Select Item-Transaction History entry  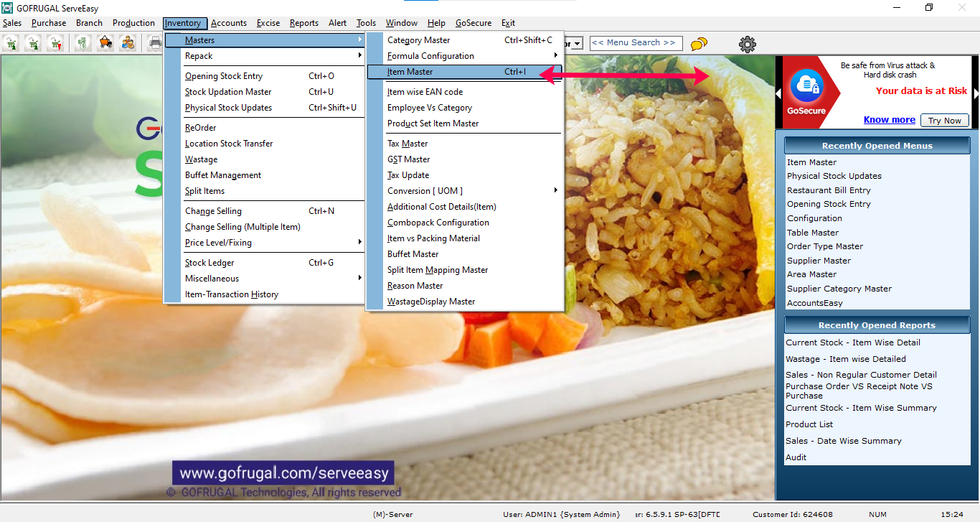[265, 294]
